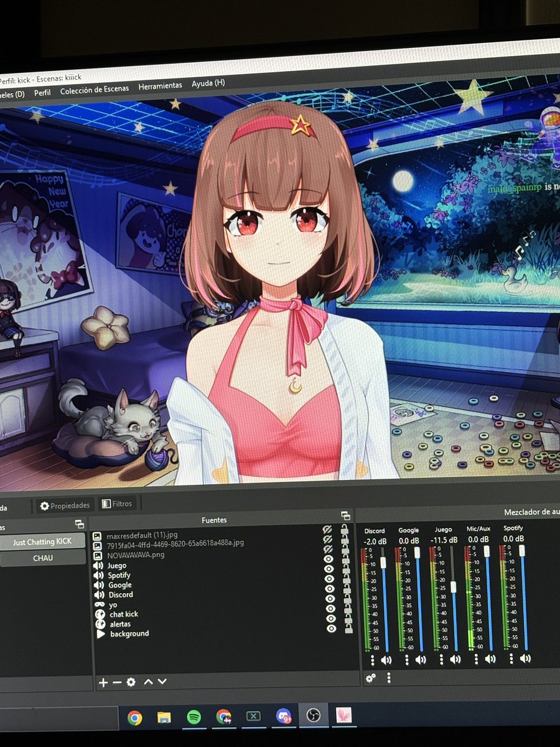The image size is (560, 747).
Task: Undock the Fuentes panel via its float icon
Action: pyautogui.click(x=345, y=515)
